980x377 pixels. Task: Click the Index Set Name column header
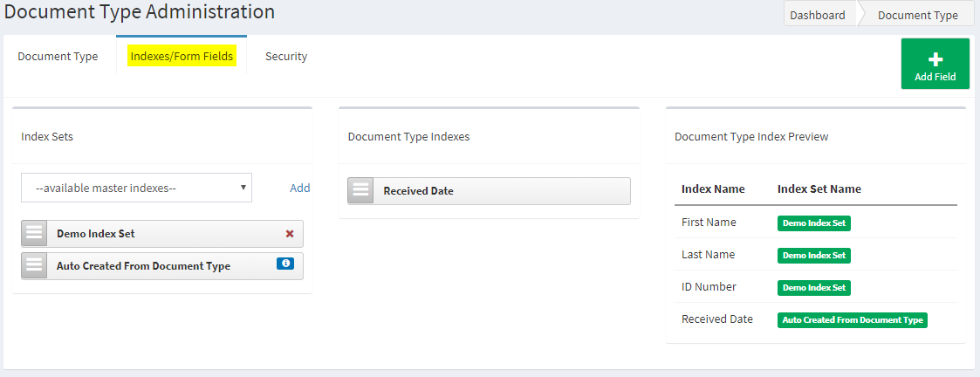[819, 188]
